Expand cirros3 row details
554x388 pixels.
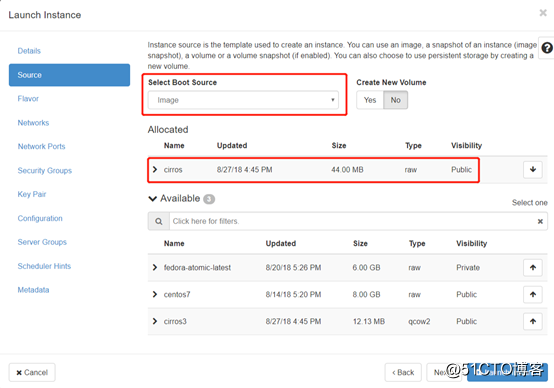coord(155,321)
